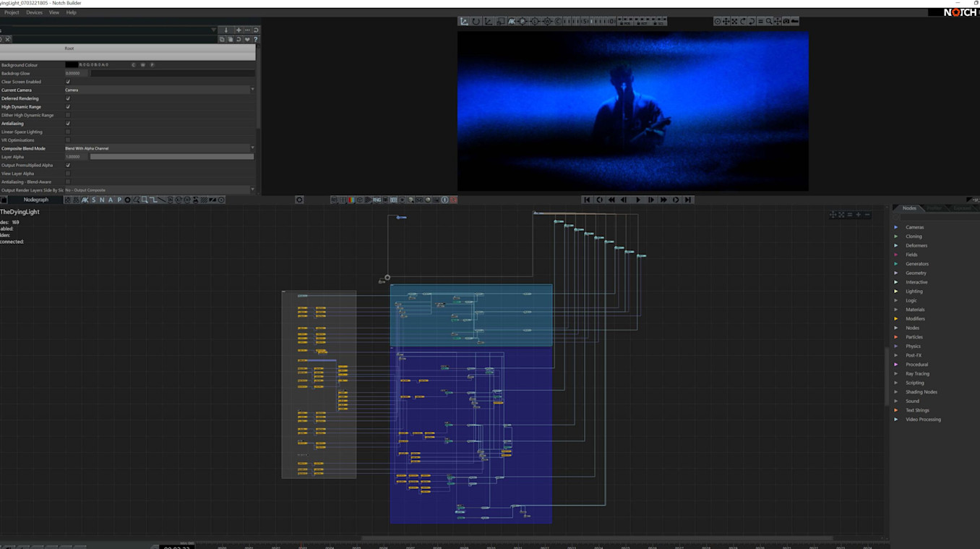Toggle the P button in nodegraph toolbar
This screenshot has height=549, width=980.
coord(119,200)
